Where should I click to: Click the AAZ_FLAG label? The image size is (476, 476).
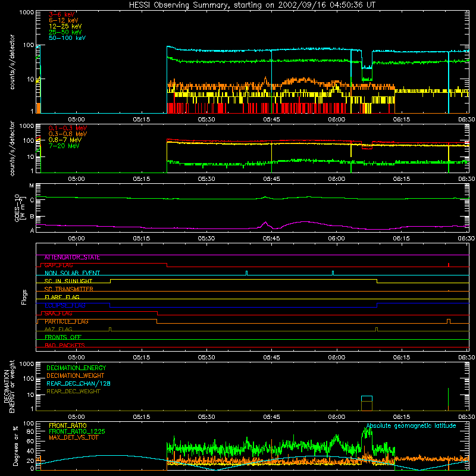[58, 329]
